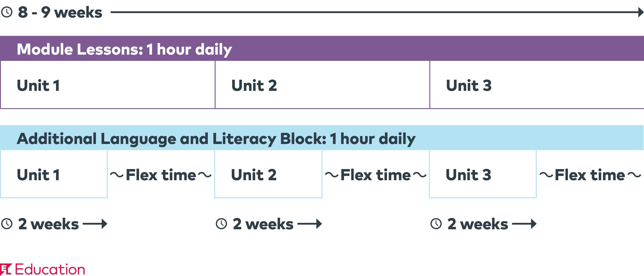Click Unit 3 box in Additional Literacy Block
Viewport: 644px width, 276px height.
click(483, 174)
